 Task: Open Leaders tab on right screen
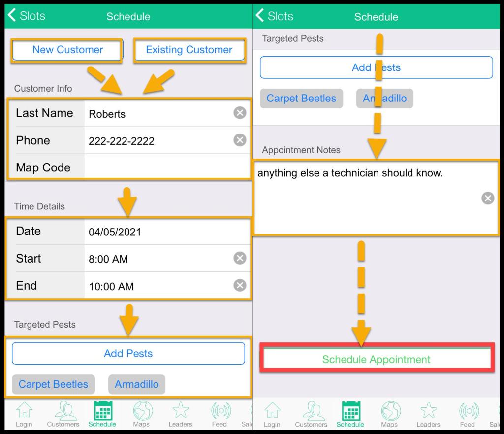pyautogui.click(x=428, y=414)
